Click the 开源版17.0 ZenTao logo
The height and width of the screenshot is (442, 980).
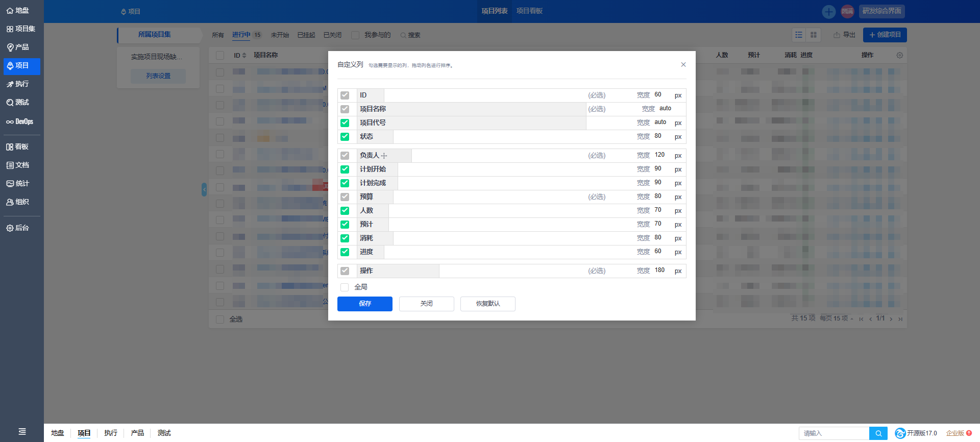point(916,433)
